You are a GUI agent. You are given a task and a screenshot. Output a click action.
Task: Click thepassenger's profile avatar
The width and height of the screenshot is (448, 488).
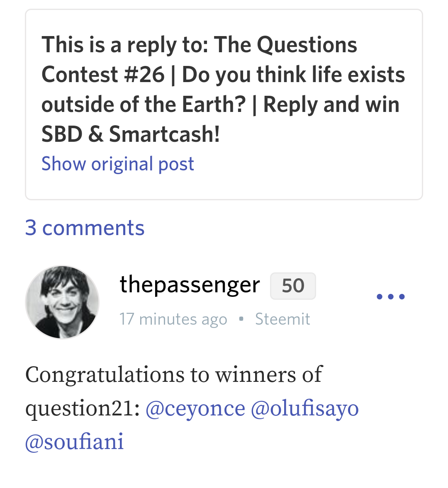coord(62,302)
